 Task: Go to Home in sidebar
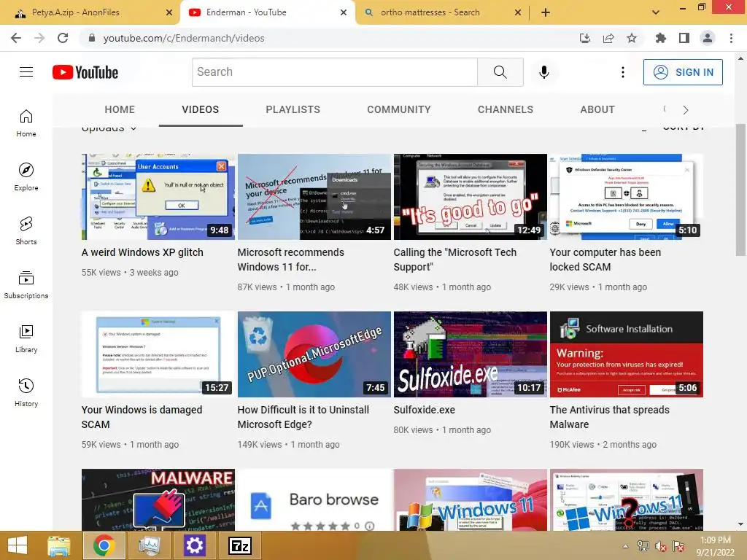(26, 122)
